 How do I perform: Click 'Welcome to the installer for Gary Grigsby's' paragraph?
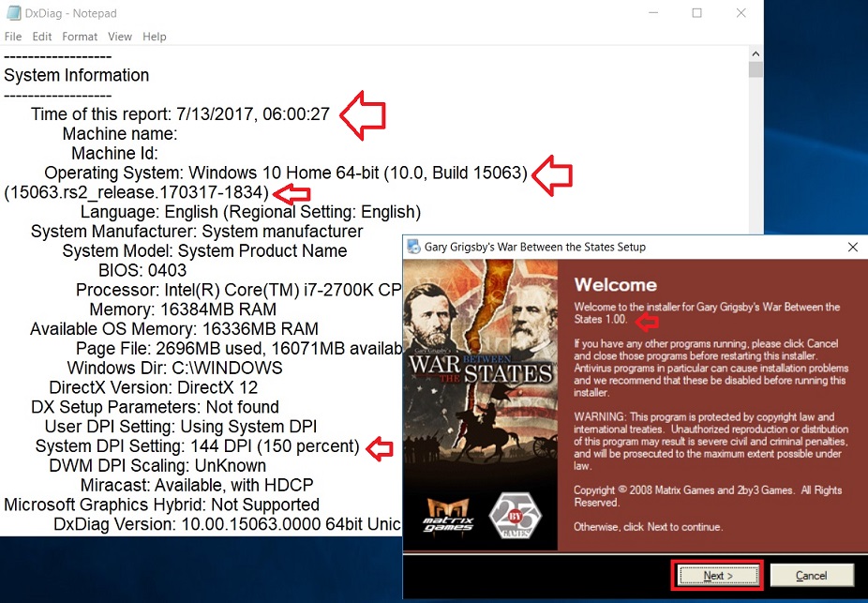click(707, 313)
